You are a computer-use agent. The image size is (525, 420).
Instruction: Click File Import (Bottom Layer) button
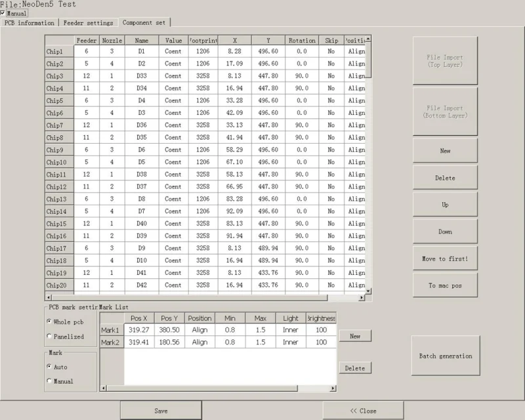(445, 112)
